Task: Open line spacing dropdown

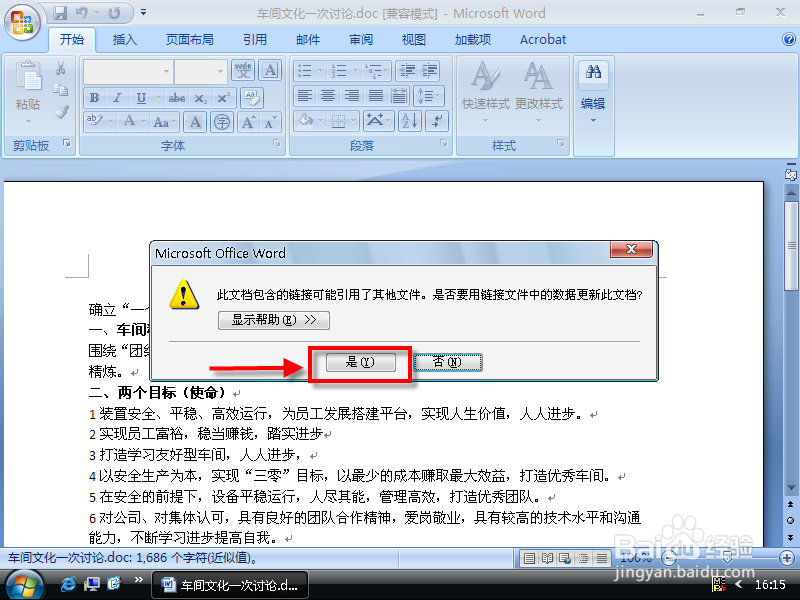Action: (429, 95)
